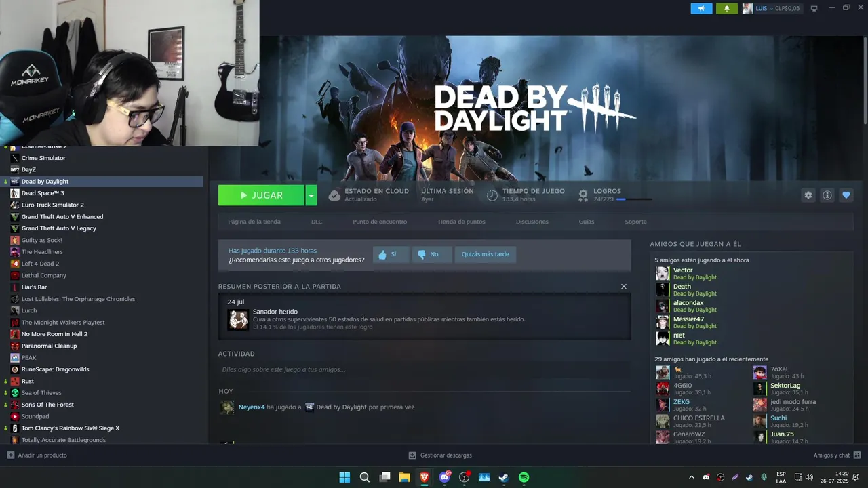868x488 pixels.
Task: Open Discord on the taskbar
Action: 444,477
